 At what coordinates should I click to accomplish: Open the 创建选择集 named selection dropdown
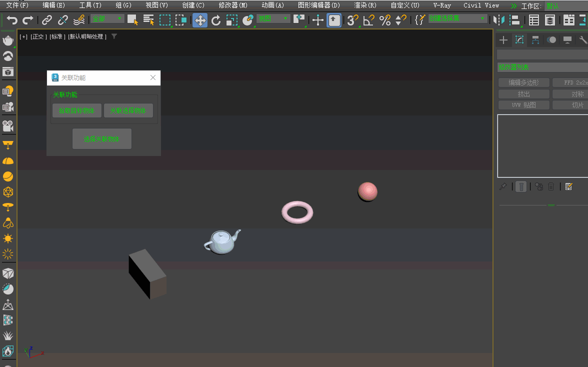point(457,18)
